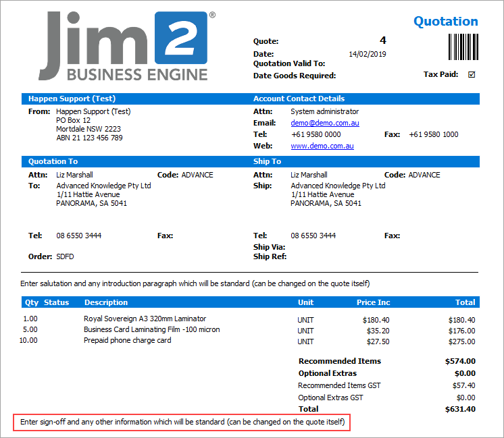Select the quote number 4
Viewport: 504px width, 438px height.
point(382,40)
